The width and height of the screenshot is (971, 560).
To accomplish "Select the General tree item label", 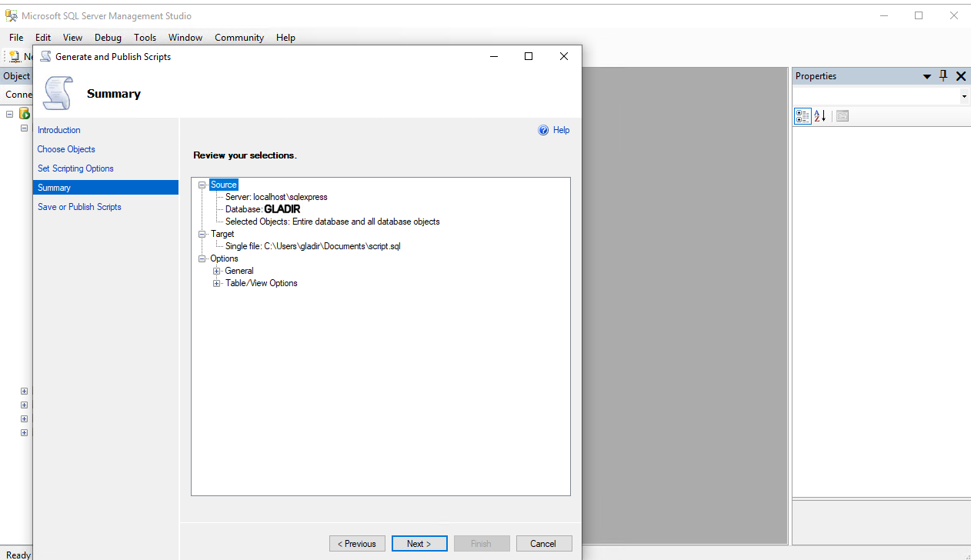I will click(239, 271).
